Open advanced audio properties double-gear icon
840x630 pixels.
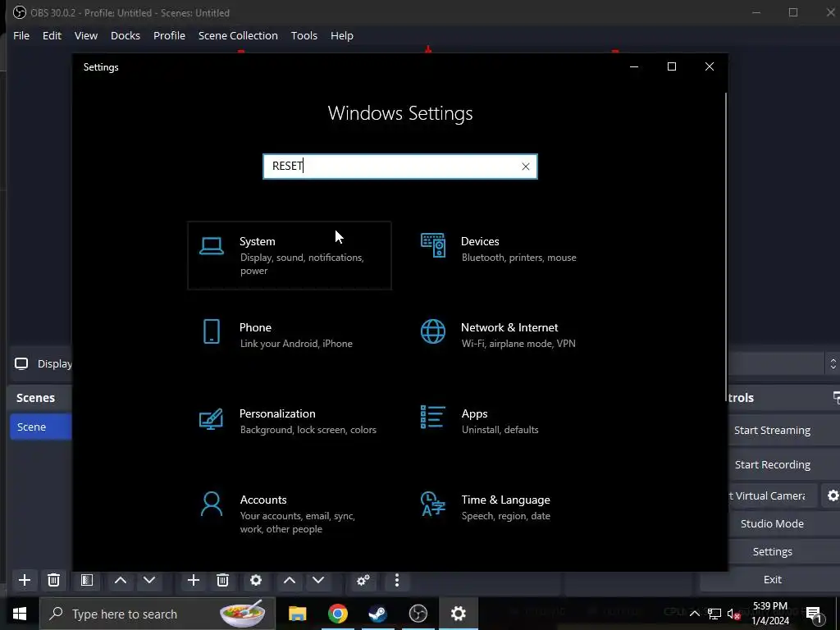tap(363, 580)
